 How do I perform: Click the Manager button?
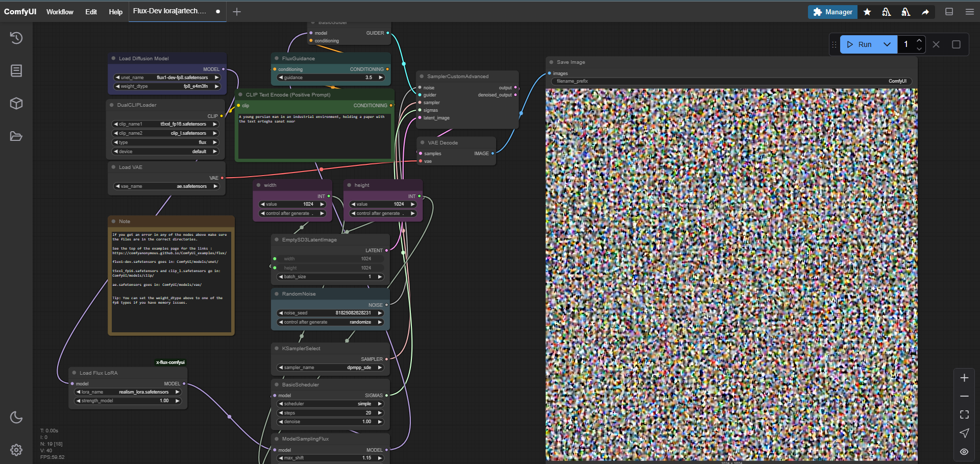pos(832,12)
